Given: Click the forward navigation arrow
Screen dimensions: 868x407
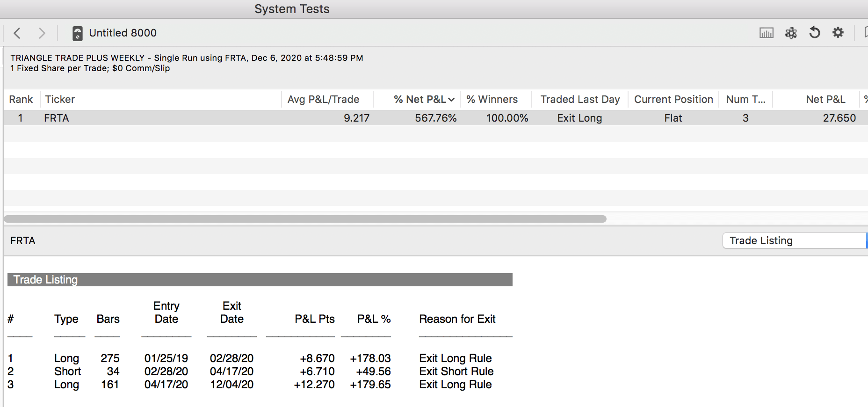Looking at the screenshot, I should [x=42, y=33].
